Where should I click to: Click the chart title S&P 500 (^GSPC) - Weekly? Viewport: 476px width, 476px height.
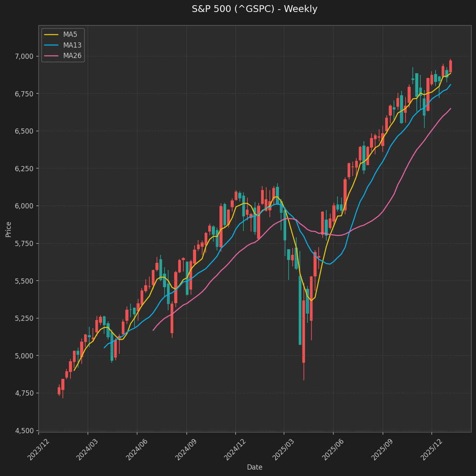tap(255, 9)
